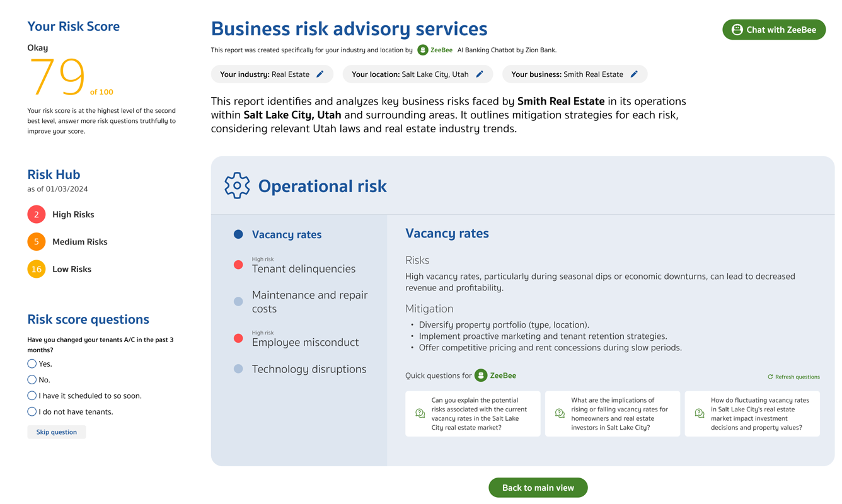Screen dimensions: 842x504
Task: Open the Employee misconduct risk item
Action: tap(305, 342)
